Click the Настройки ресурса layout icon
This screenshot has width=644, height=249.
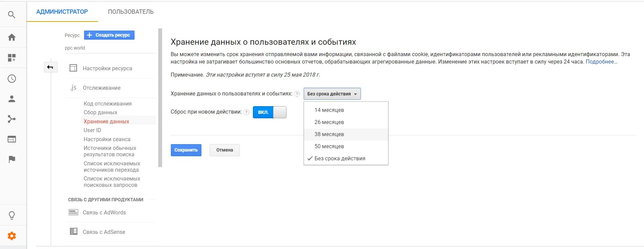coord(73,68)
